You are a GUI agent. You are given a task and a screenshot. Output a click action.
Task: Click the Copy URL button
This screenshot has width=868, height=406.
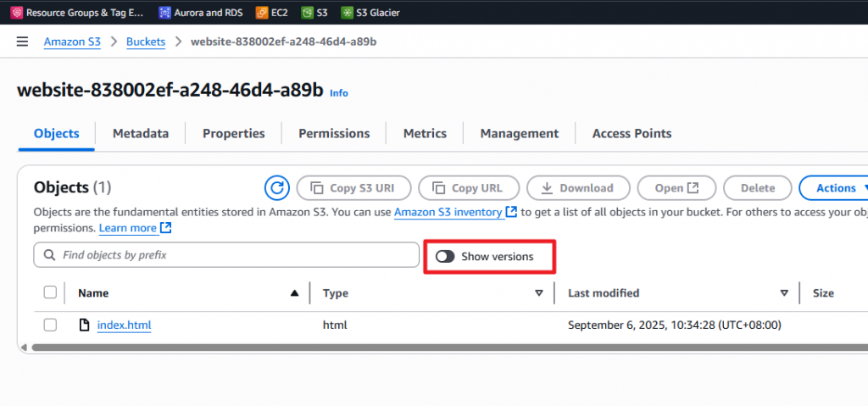pyautogui.click(x=469, y=188)
